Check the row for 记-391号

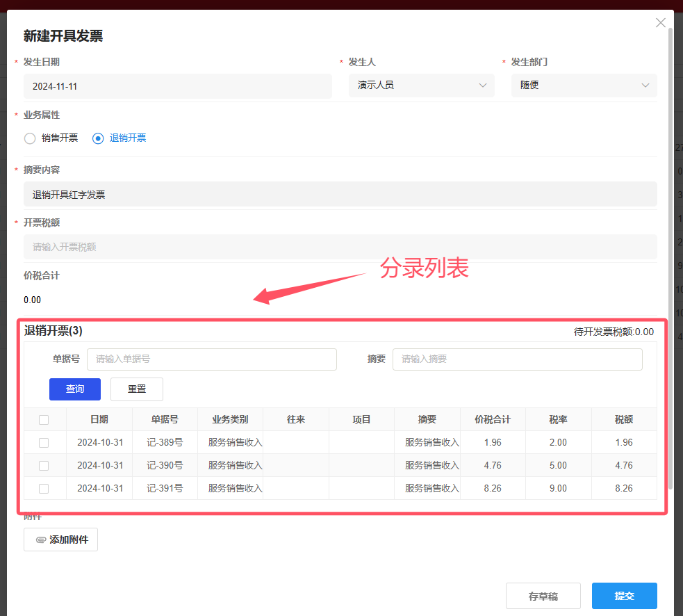44,489
